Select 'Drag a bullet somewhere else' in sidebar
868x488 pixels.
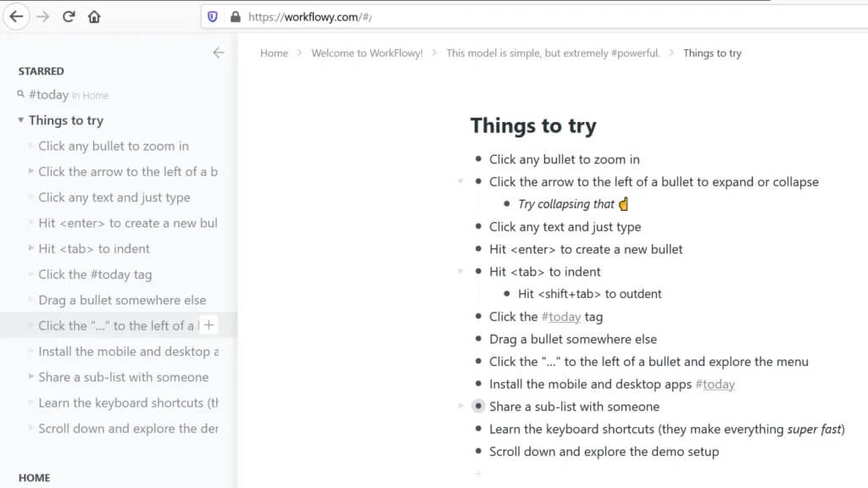coord(122,300)
